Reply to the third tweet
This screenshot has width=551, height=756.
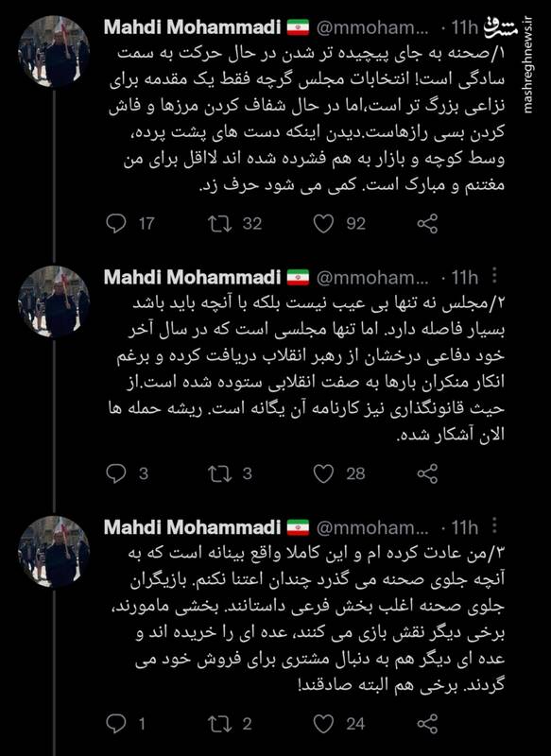click(117, 720)
